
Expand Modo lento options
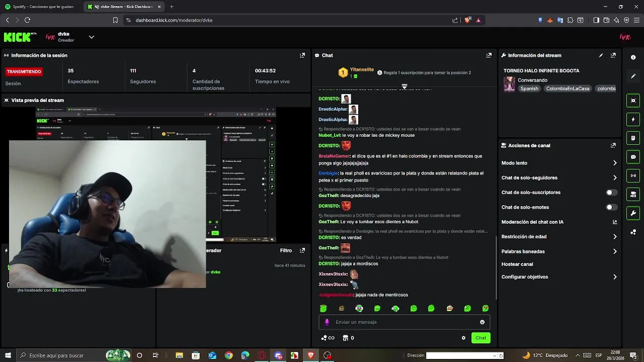[615, 163]
